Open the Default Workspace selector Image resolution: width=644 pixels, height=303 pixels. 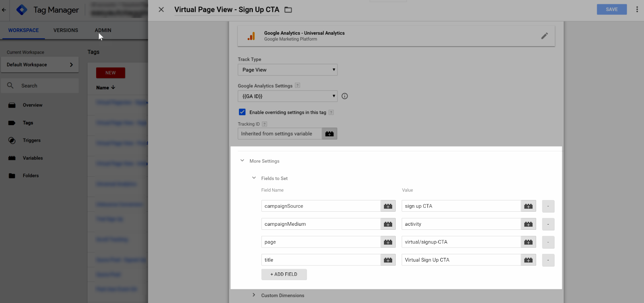coord(39,64)
